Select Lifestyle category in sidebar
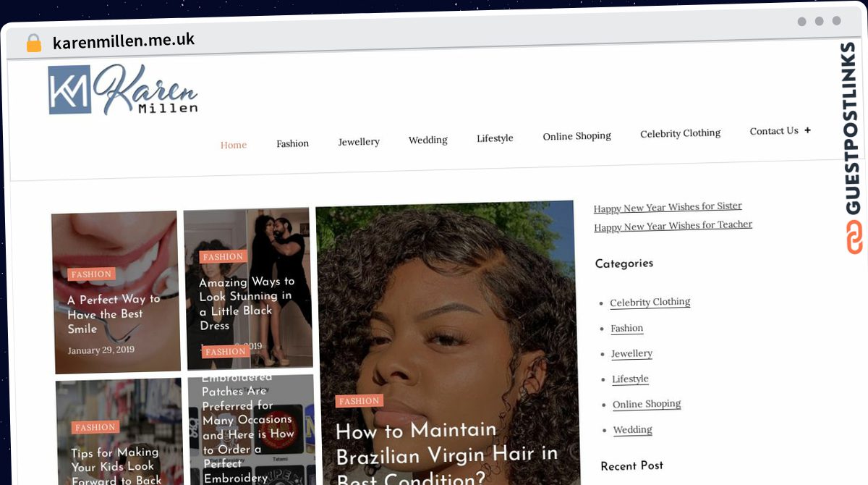This screenshot has height=485, width=868. pyautogui.click(x=631, y=379)
